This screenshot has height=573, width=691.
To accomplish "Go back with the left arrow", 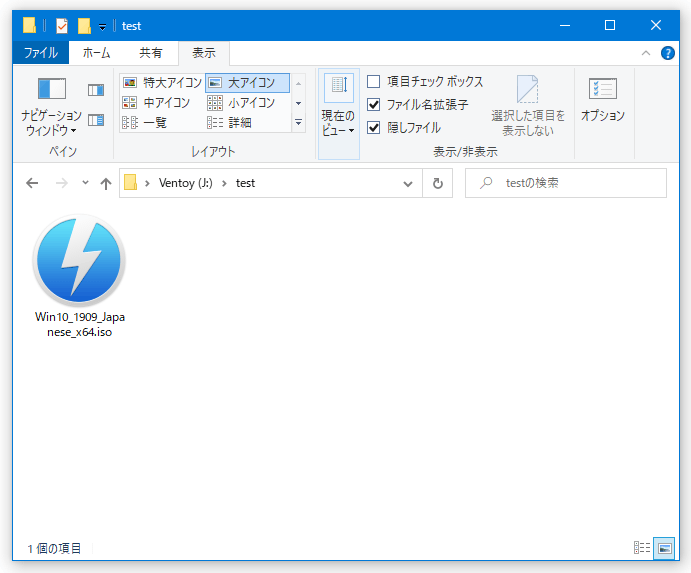I will [32, 183].
